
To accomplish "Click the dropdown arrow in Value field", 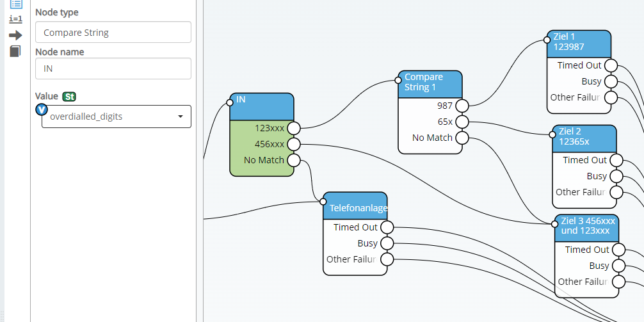I will (x=180, y=117).
